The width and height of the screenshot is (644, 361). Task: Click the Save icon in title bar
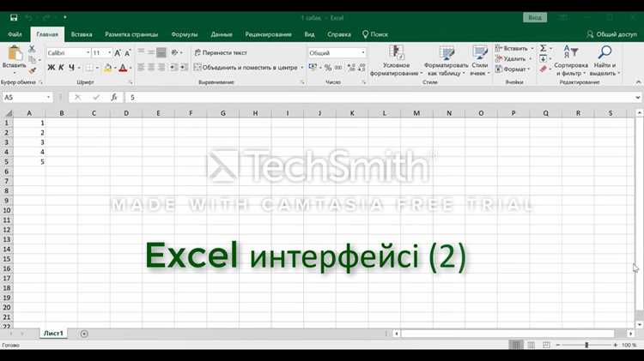14,18
